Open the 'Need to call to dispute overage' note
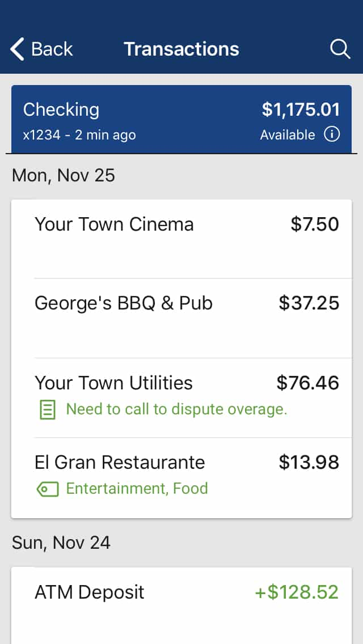 pyautogui.click(x=176, y=409)
